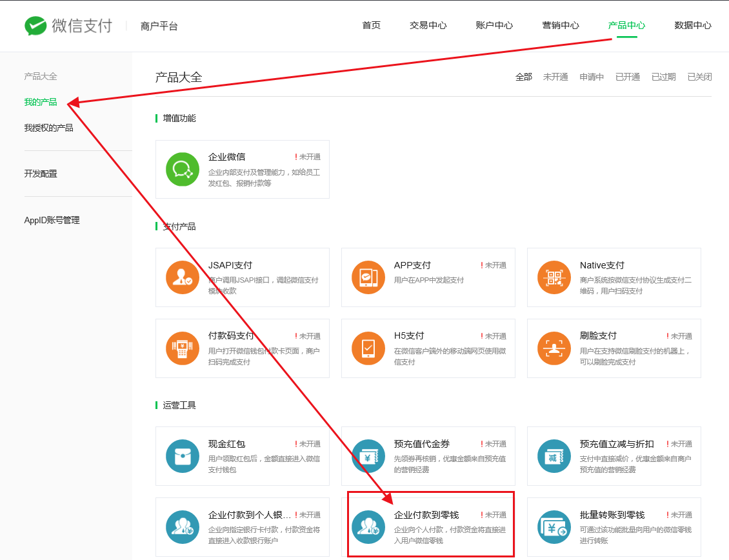This screenshot has width=729, height=560.
Task: Open 交易中心 in top navigation
Action: pyautogui.click(x=428, y=25)
